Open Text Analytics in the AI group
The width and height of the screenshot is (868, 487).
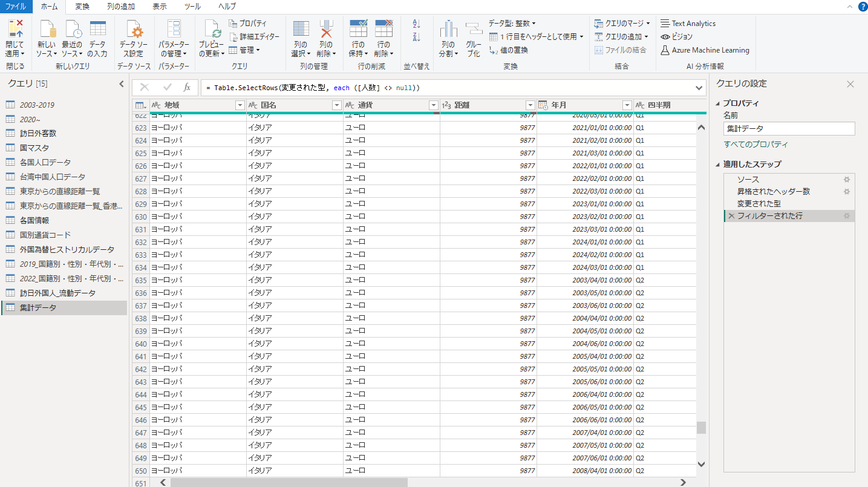click(688, 23)
